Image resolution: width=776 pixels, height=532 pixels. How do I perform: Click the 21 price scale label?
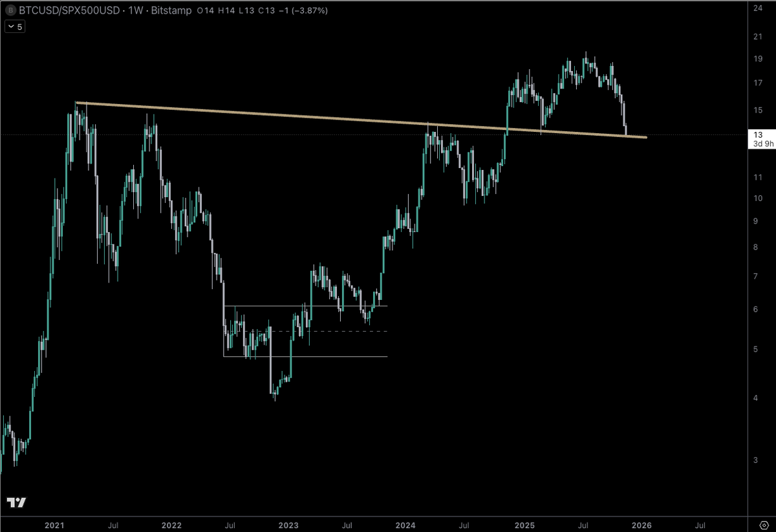(x=759, y=37)
